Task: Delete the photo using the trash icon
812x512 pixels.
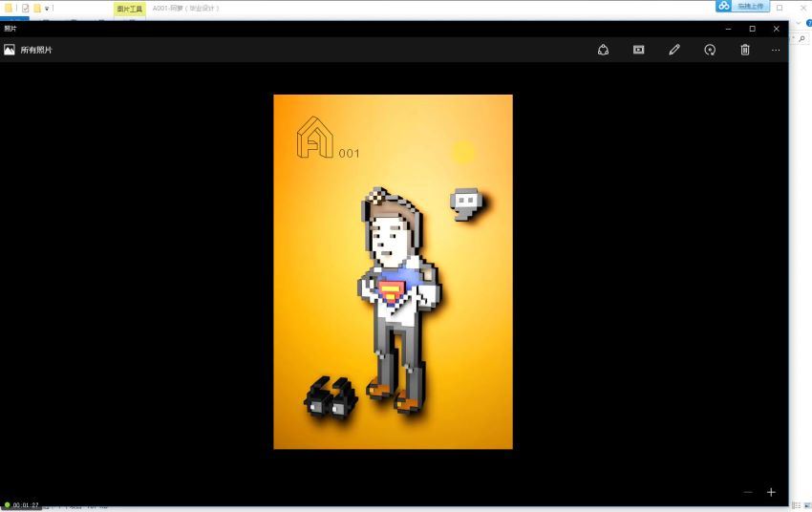Action: click(745, 50)
